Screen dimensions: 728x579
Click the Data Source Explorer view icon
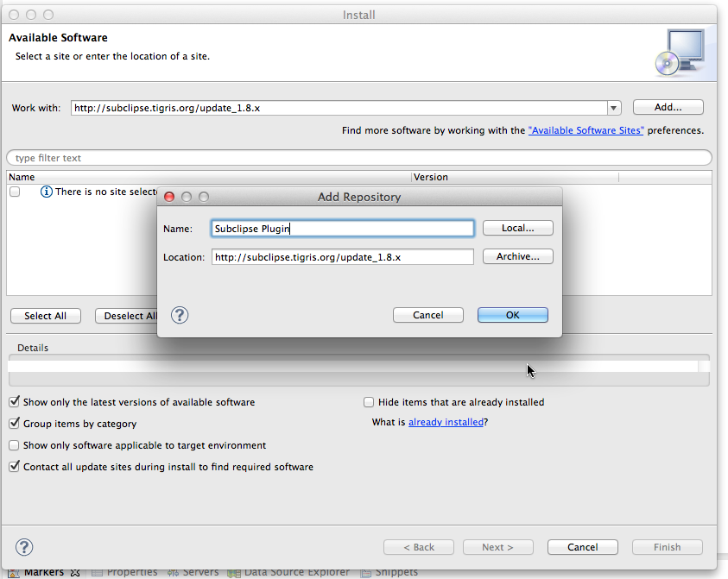point(231,571)
